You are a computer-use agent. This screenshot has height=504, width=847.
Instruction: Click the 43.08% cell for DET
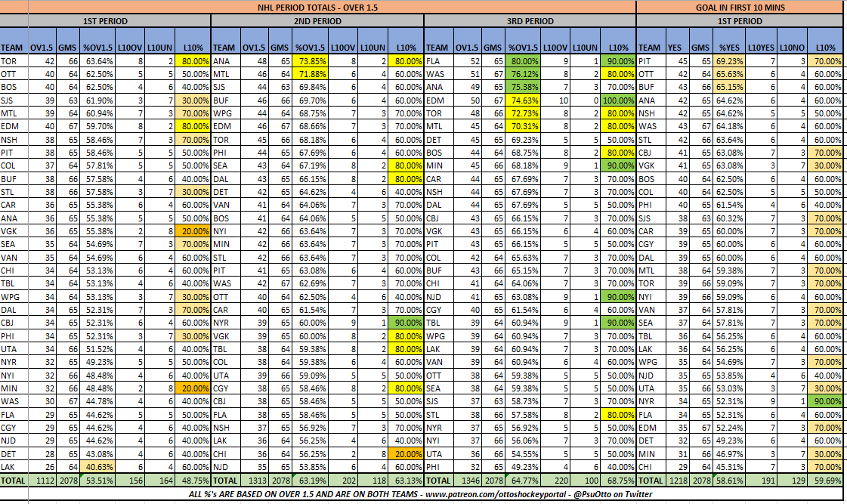tap(97, 454)
